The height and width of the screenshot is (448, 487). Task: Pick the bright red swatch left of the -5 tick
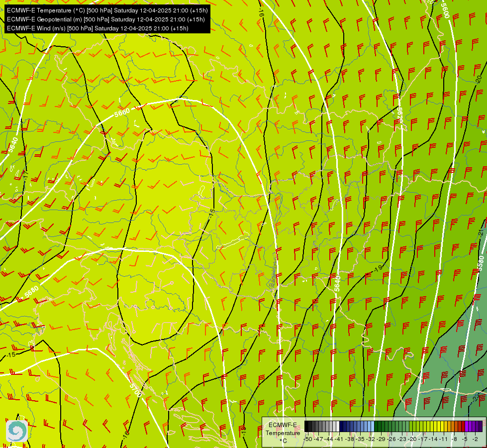[x=463, y=426]
